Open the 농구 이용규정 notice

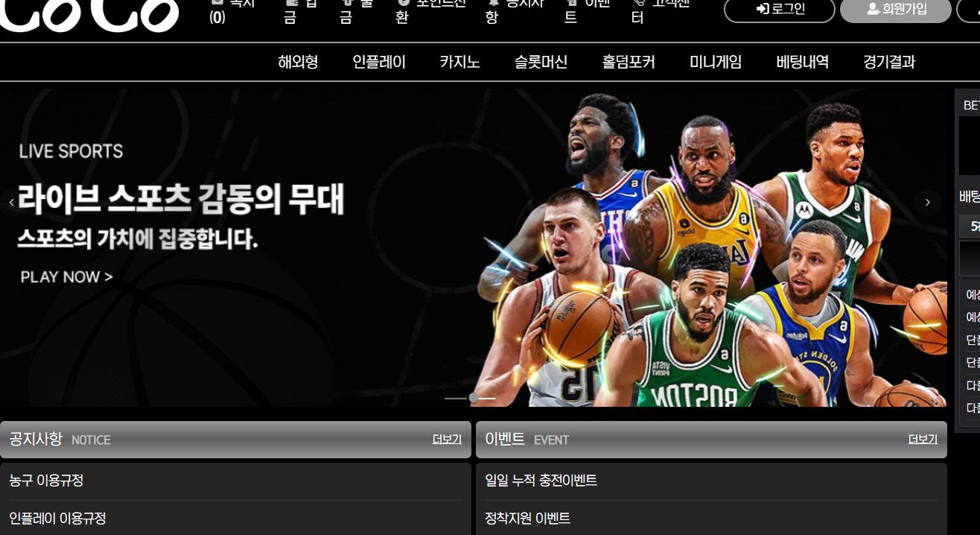(x=46, y=481)
